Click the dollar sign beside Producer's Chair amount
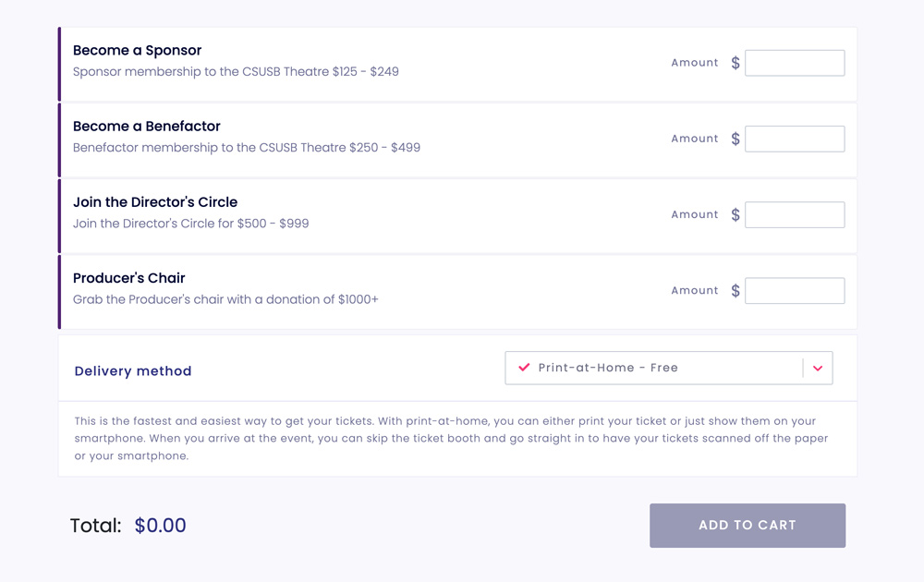Image resolution: width=924 pixels, height=582 pixels. 736,290
